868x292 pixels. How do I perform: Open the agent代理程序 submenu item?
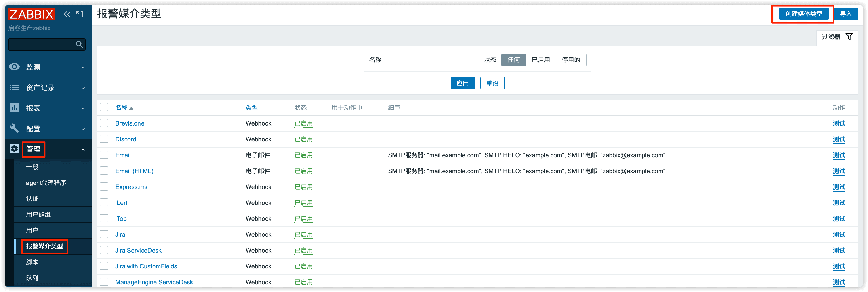click(53, 183)
